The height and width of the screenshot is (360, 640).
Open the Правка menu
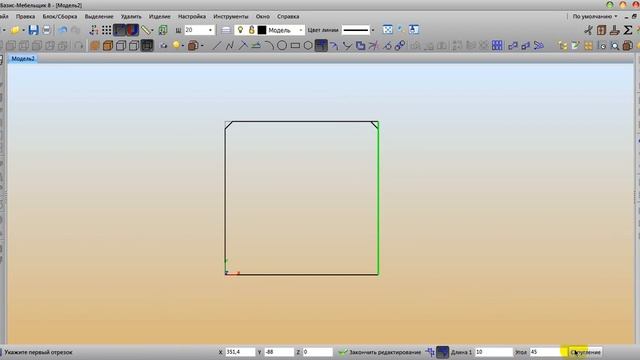click(x=25, y=16)
